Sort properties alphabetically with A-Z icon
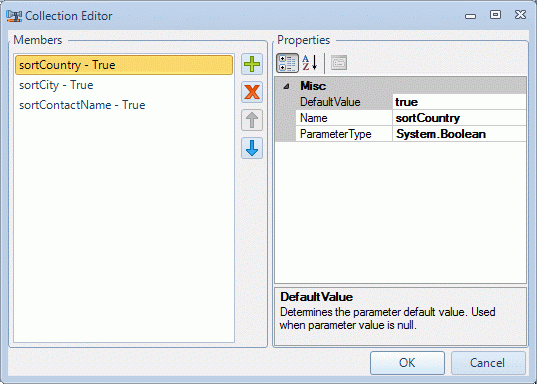Viewport: 537px width, 384px height. pos(310,63)
